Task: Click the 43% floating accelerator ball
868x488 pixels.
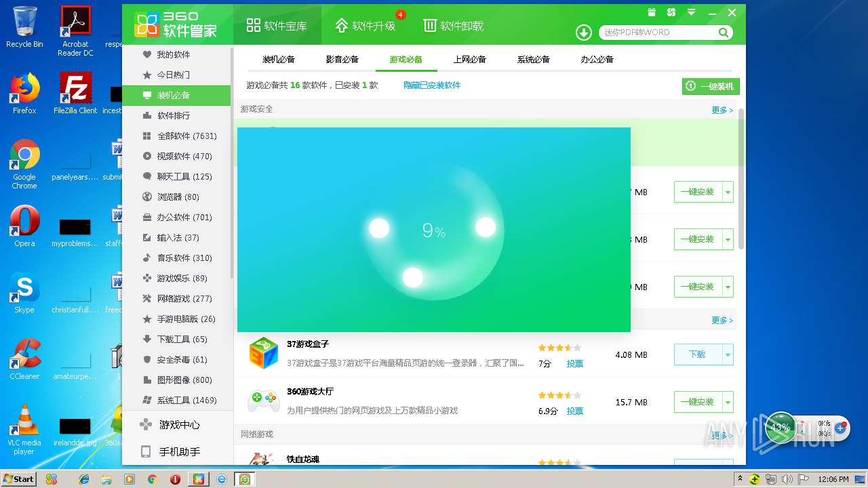Action: 780,427
